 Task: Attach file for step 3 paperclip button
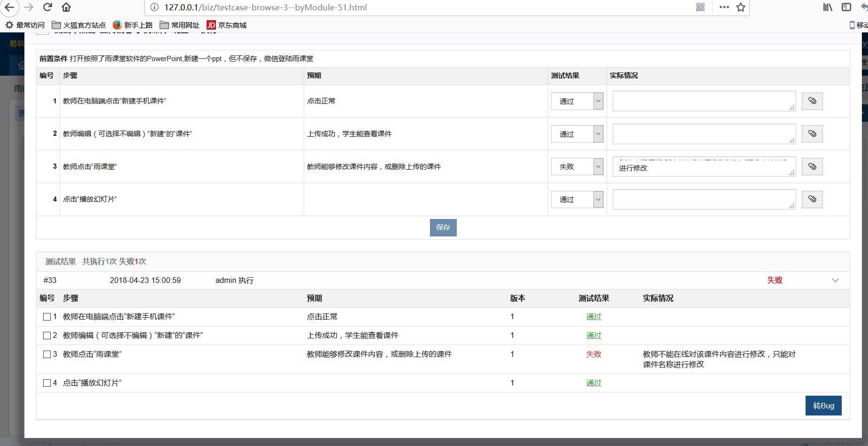[x=812, y=167]
